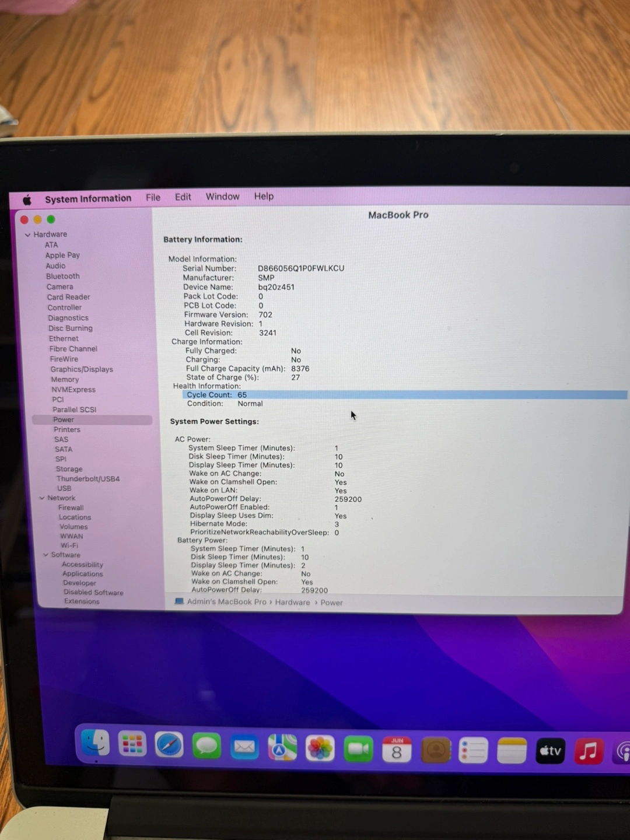Collapse the Software section
The height and width of the screenshot is (840, 630).
(x=45, y=555)
